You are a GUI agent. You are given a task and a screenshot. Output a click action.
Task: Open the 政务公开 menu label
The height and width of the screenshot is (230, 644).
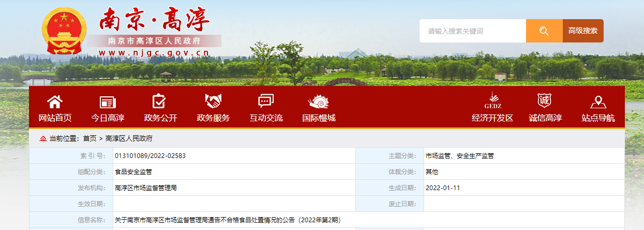coord(160,118)
